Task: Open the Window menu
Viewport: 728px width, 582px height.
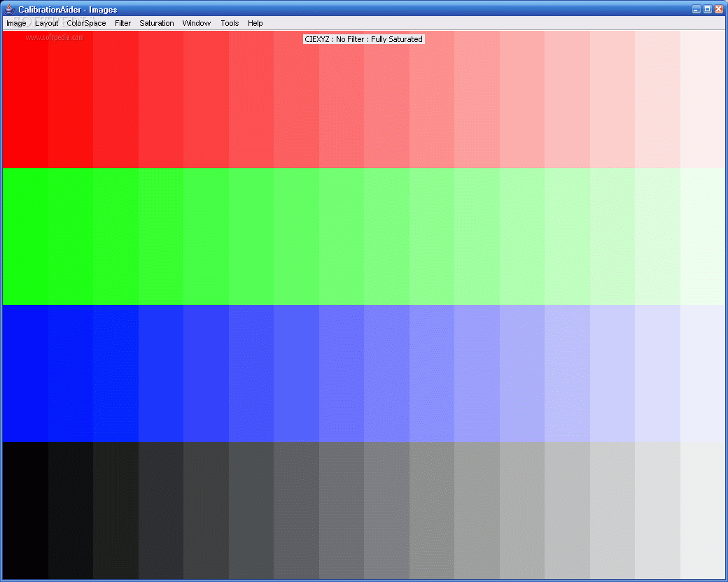Action: click(x=197, y=23)
